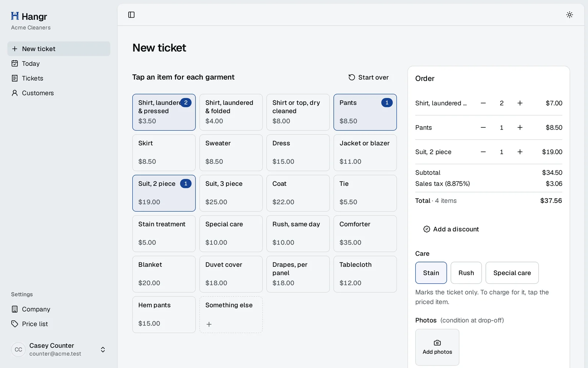Increase Pants quantity with plus
Image resolution: width=588 pixels, height=368 pixels.
click(520, 127)
